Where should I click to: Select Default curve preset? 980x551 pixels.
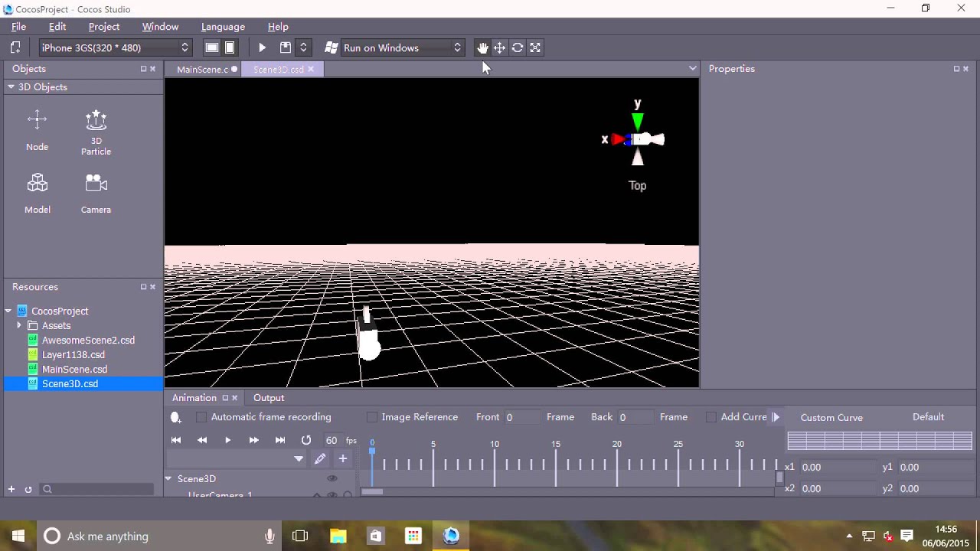(928, 417)
